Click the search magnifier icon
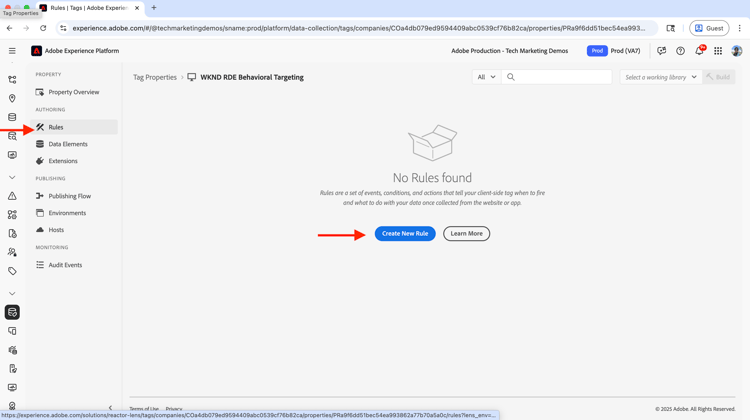750x420 pixels. pos(510,77)
